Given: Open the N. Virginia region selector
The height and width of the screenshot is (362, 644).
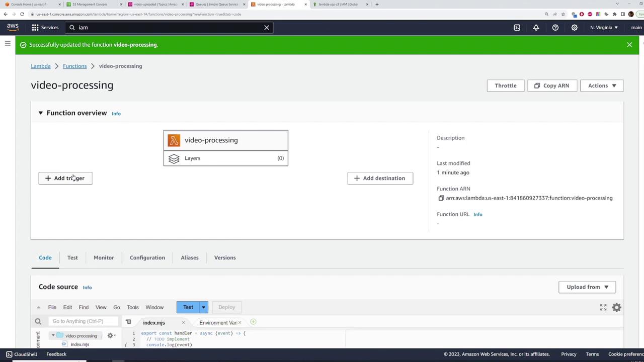Looking at the screenshot, I should pyautogui.click(x=604, y=27).
